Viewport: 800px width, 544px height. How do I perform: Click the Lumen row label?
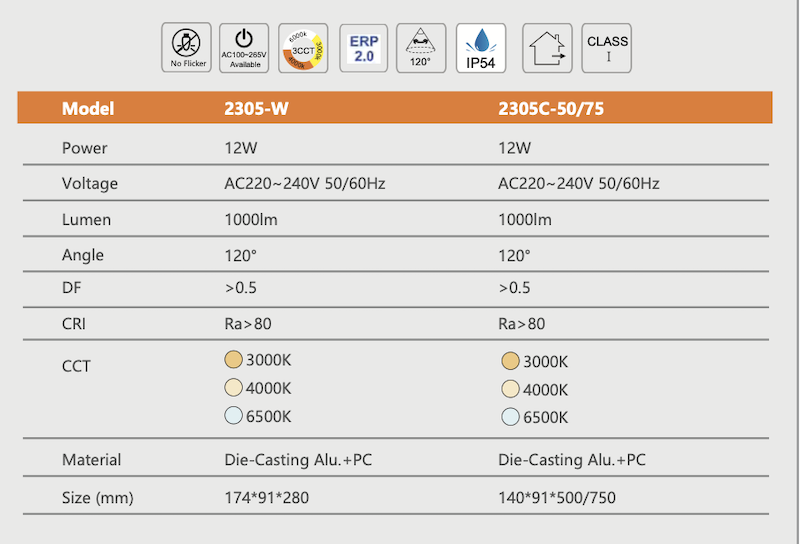pos(86,220)
